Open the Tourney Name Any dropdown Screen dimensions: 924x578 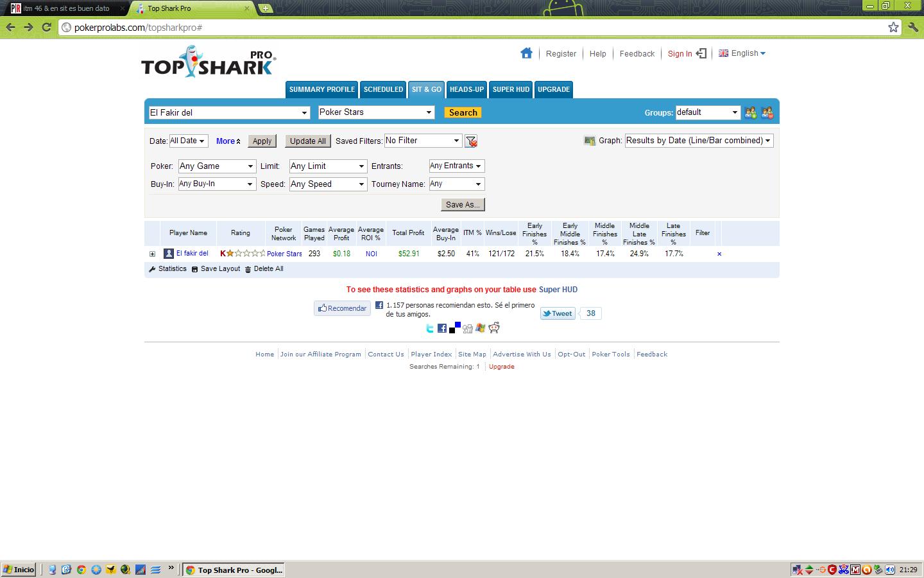[x=456, y=184]
